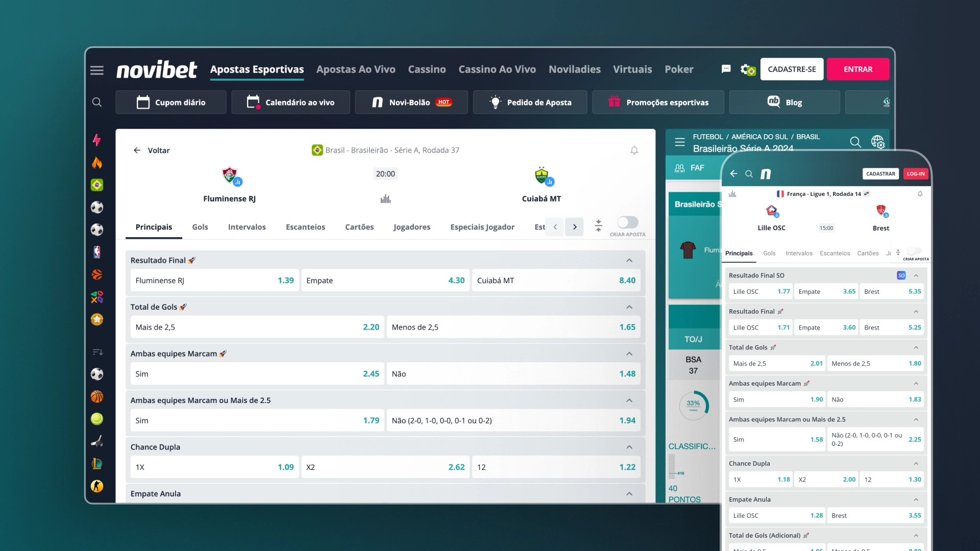980x551 pixels.
Task: Click the search icon in Brasileirão widget header
Action: pos(855,142)
